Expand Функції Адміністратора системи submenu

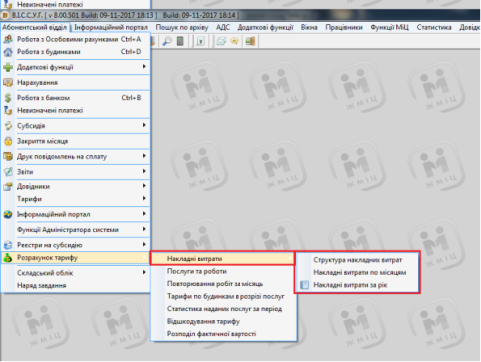76,230
